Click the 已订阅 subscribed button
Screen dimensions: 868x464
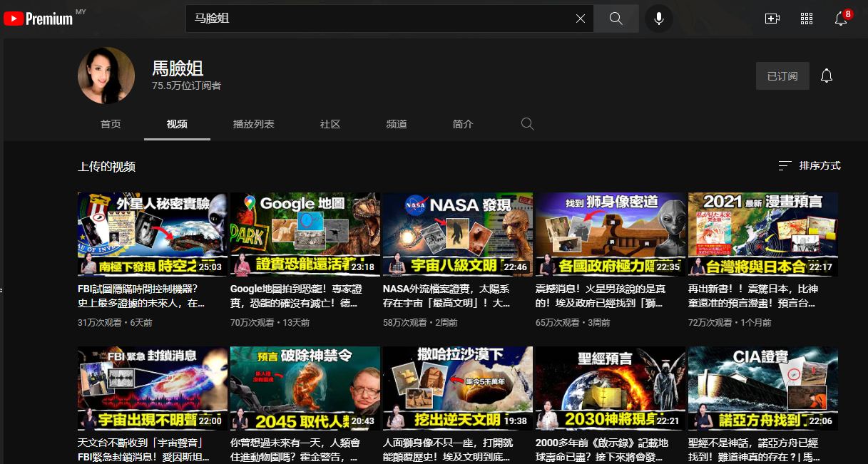pyautogui.click(x=782, y=76)
